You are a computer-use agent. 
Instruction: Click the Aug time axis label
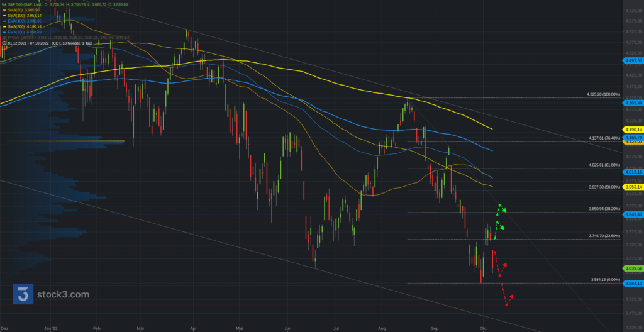382,328
